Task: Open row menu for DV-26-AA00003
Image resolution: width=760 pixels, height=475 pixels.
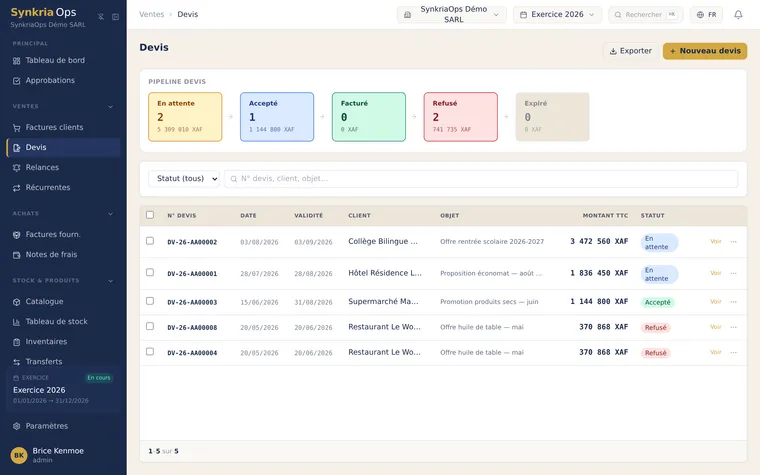Action: 733,301
